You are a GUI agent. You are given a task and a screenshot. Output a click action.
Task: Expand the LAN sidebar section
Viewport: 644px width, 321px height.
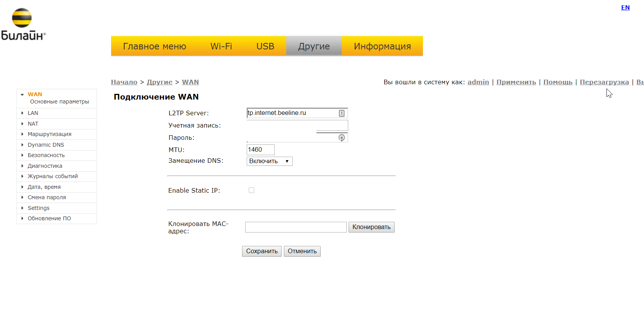coord(22,113)
